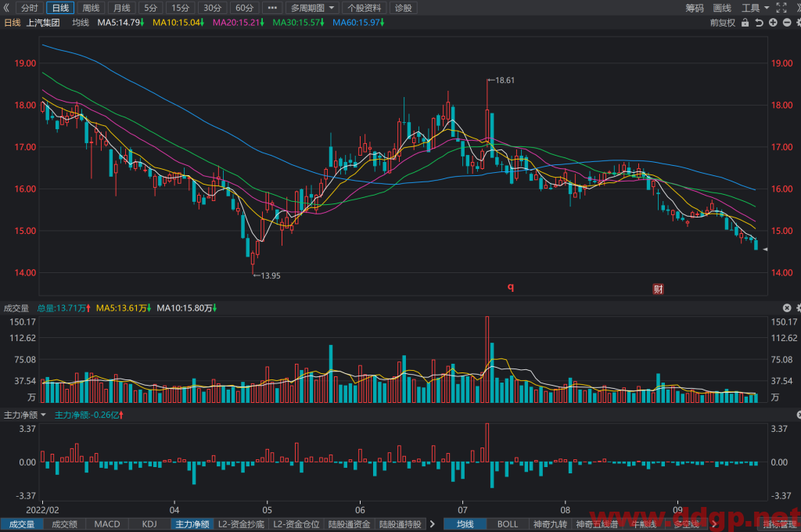The image size is (801, 532).
Task: Select the 月线 monthly chart tab
Action: pyautogui.click(x=121, y=8)
